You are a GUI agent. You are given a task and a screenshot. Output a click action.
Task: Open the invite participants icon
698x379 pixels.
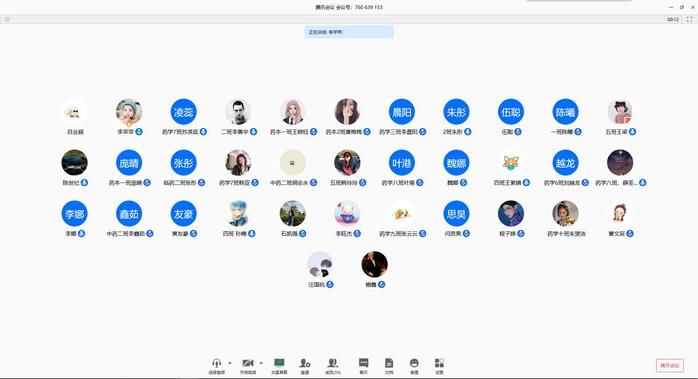305,363
